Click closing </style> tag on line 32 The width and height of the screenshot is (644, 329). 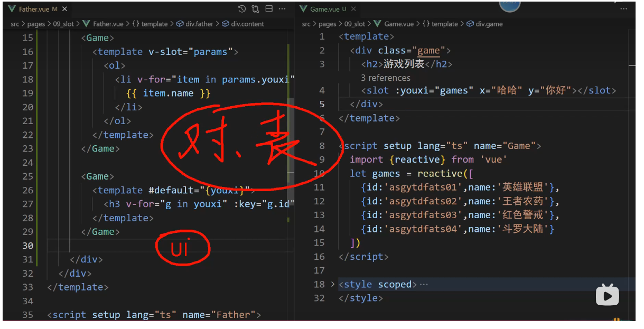click(361, 298)
